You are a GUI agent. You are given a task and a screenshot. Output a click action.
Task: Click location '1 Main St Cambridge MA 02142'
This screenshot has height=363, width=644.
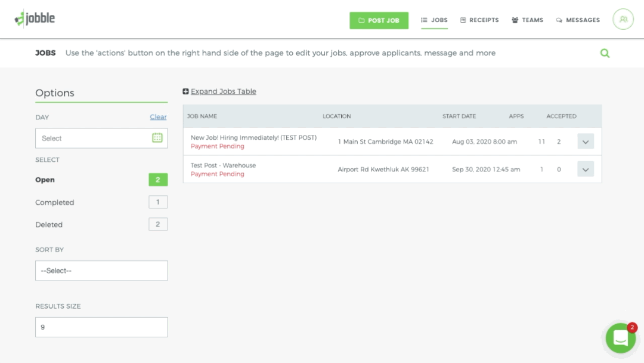pos(385,141)
